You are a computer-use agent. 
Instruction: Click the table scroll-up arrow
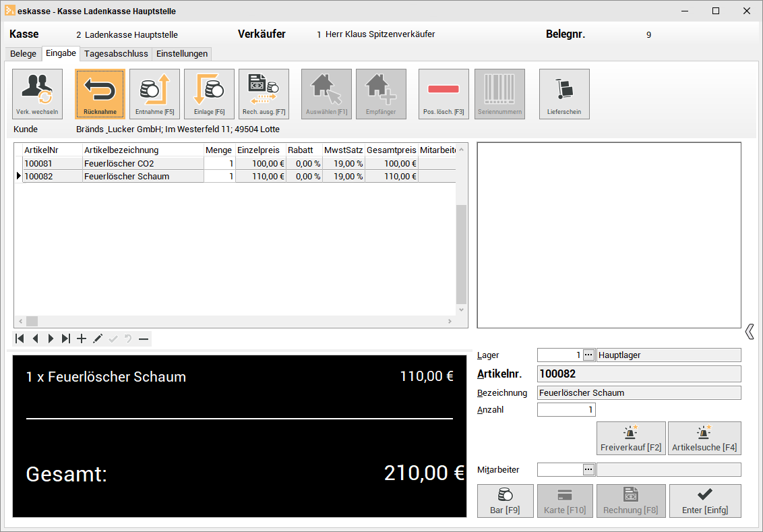(x=461, y=150)
